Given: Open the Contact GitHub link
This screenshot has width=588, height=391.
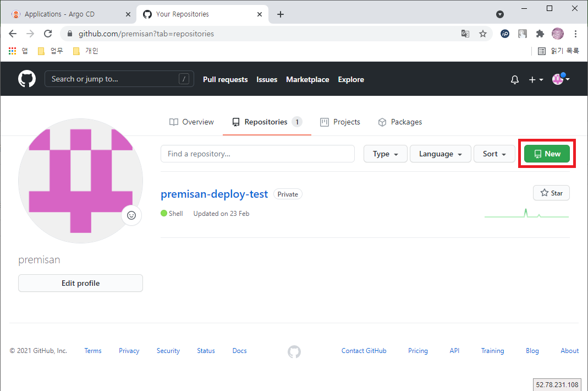Looking at the screenshot, I should pos(364,351).
